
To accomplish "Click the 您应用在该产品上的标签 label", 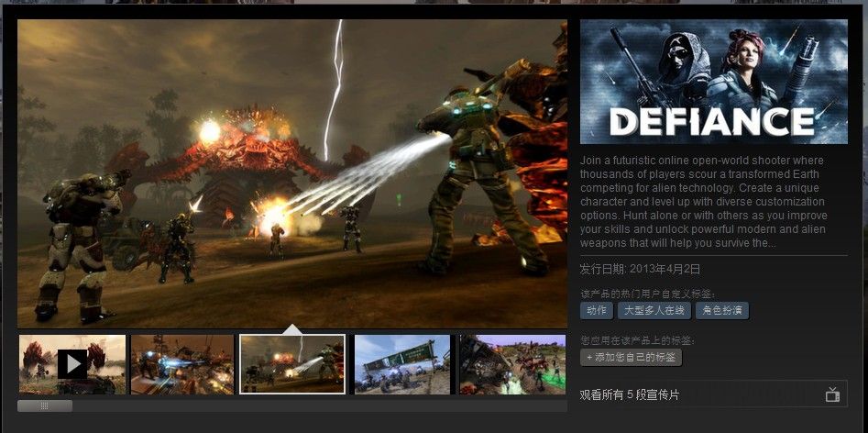I will 637,340.
